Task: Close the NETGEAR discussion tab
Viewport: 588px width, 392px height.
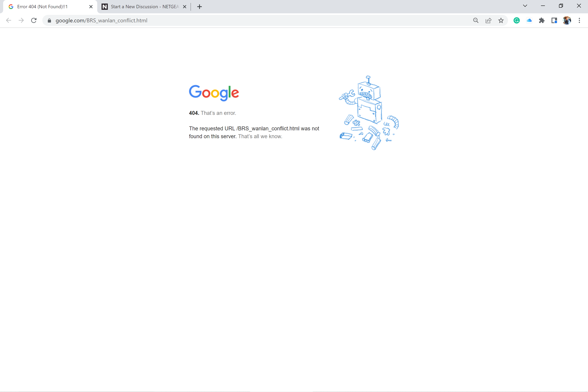Action: [185, 7]
